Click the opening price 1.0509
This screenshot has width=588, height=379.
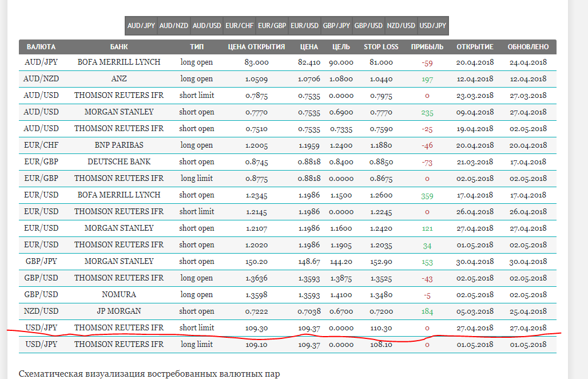(x=256, y=79)
